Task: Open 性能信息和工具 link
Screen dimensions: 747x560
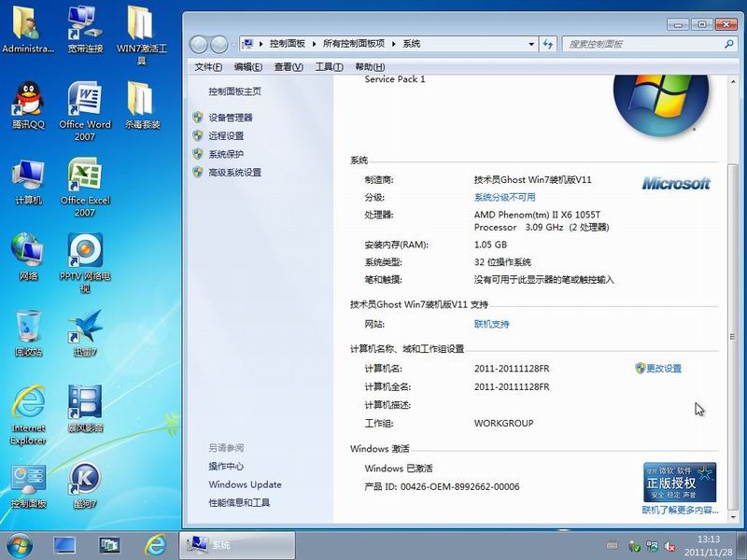Action: pos(239,503)
